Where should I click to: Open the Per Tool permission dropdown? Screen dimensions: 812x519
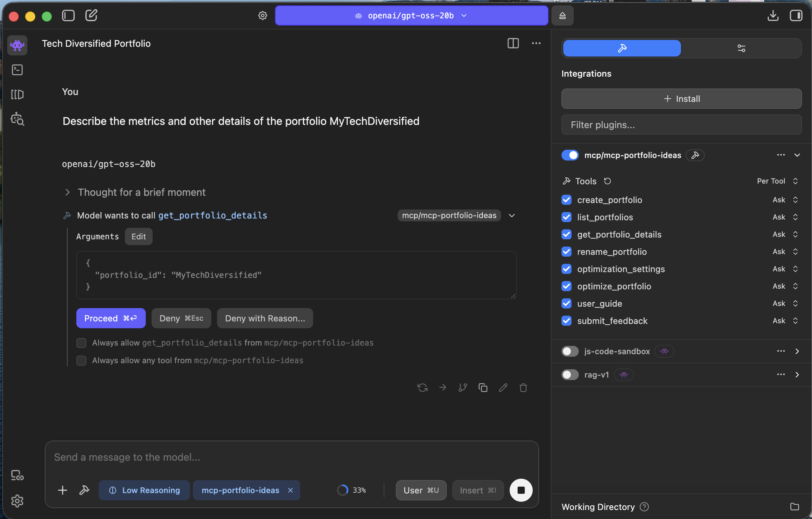click(777, 181)
